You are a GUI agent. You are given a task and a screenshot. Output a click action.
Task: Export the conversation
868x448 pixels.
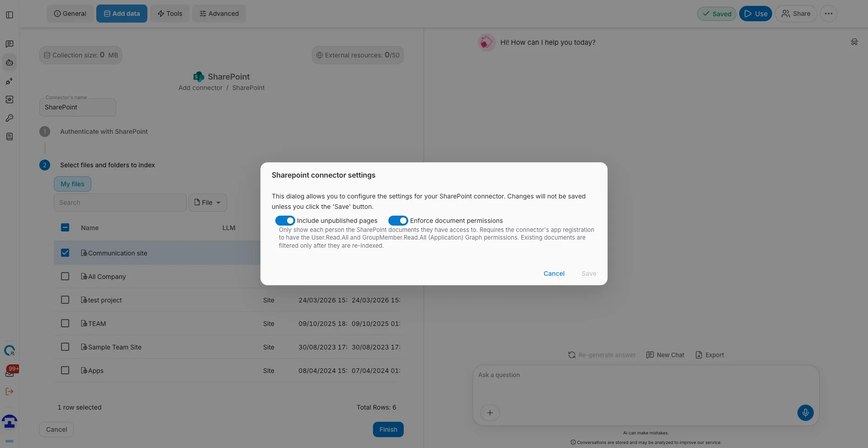click(709, 355)
